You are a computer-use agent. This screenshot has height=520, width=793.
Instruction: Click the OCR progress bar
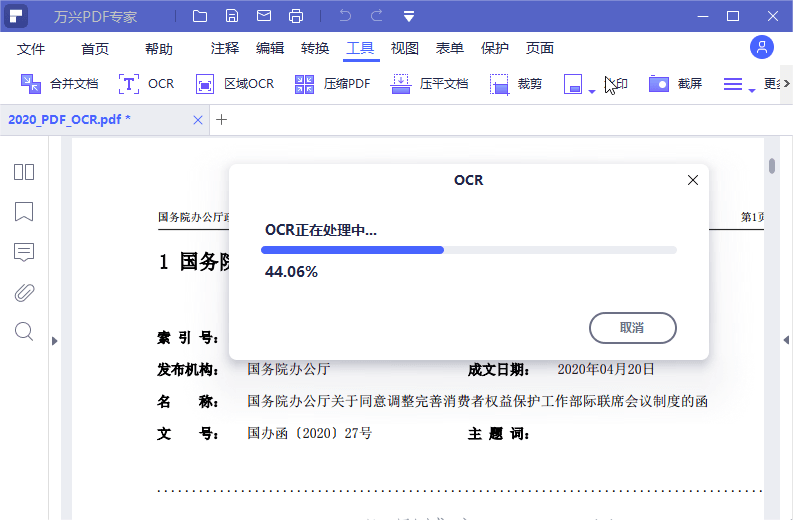point(470,249)
